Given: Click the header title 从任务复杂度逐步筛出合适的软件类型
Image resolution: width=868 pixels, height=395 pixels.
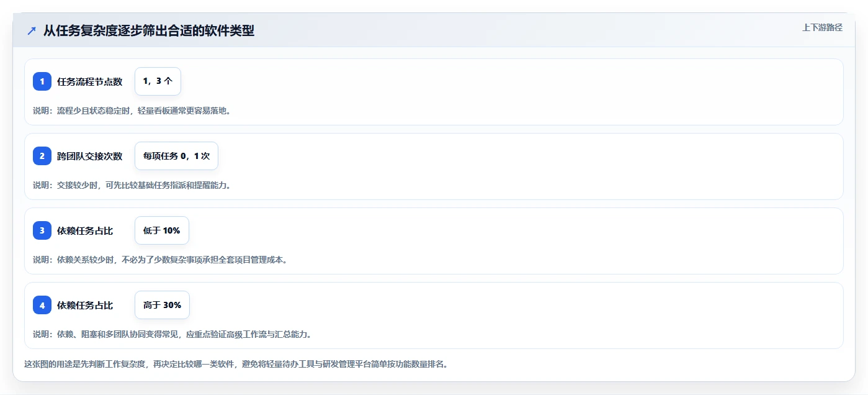Looking at the screenshot, I should (149, 30).
